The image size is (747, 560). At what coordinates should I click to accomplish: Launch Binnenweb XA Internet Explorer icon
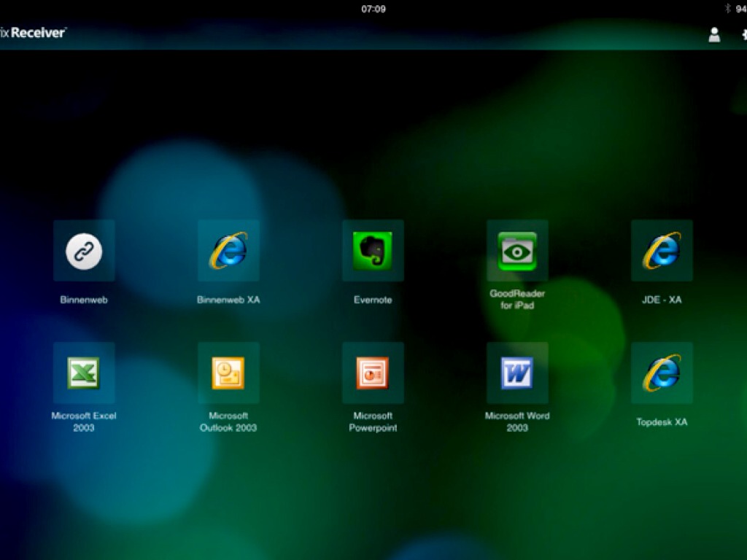tap(228, 251)
